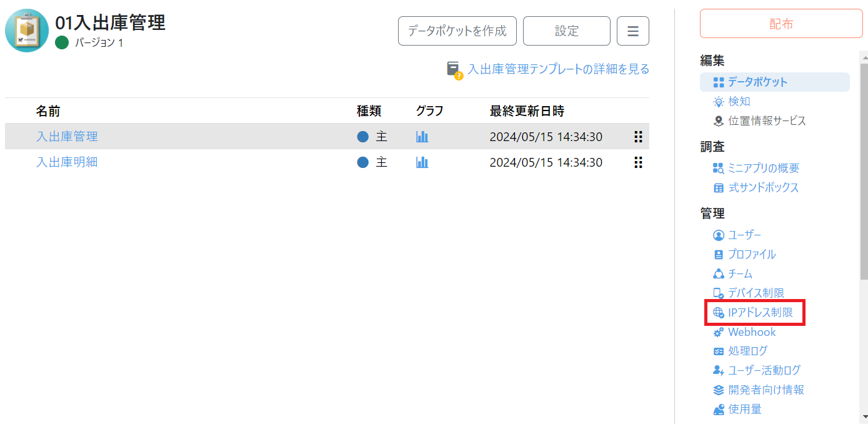The height and width of the screenshot is (427, 868).
Task: Open the 入出庫明細 data pocket link
Action: pyautogui.click(x=67, y=162)
